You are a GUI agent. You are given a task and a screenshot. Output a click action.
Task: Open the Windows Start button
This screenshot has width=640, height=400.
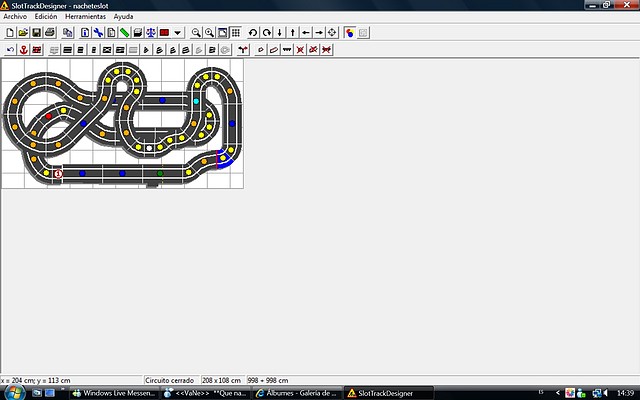tap(13, 393)
